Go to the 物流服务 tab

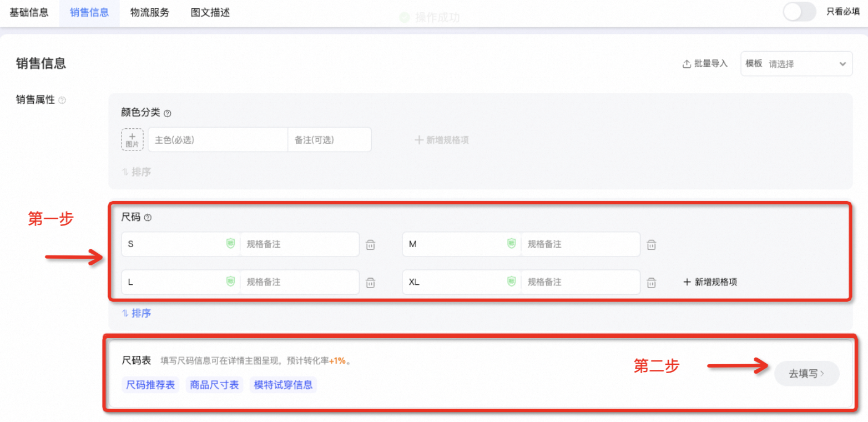150,12
